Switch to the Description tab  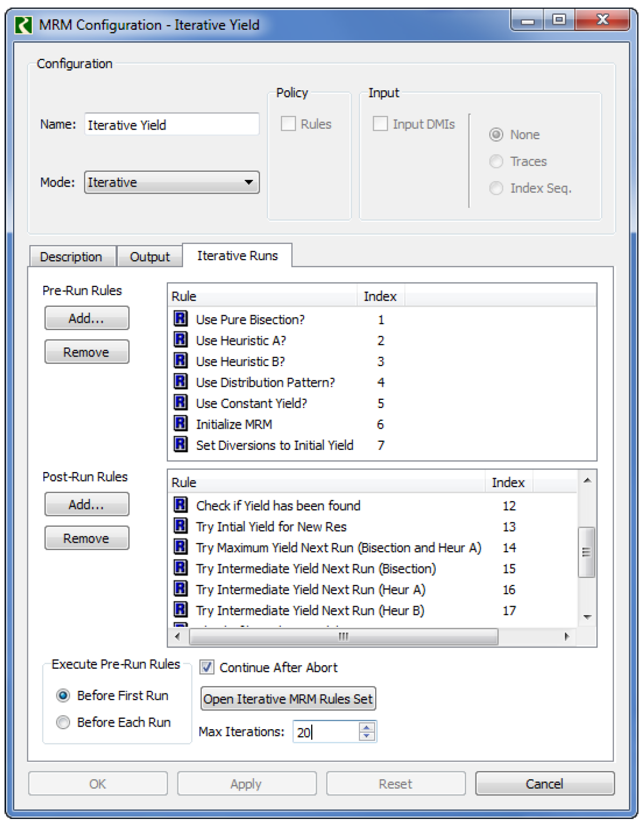tap(71, 257)
